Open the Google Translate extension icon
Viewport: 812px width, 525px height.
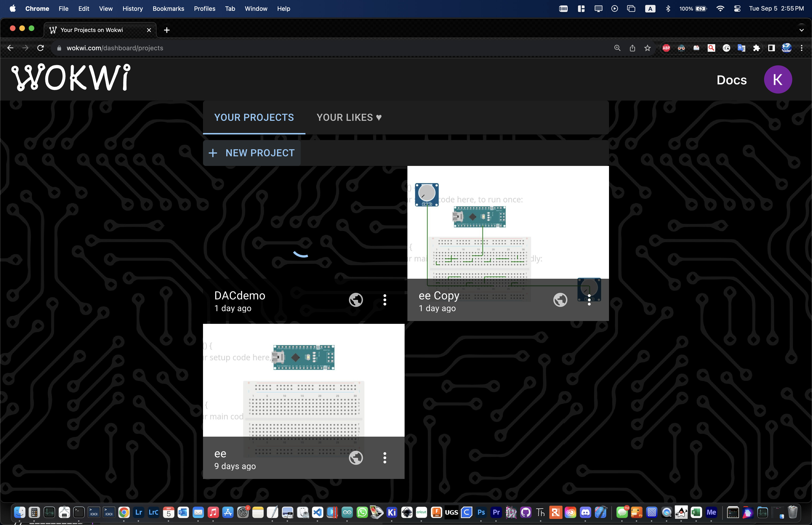(x=742, y=48)
